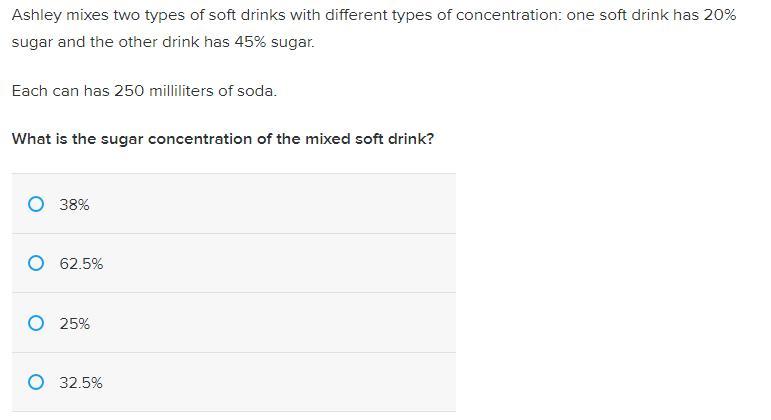Mark the 32.5% radio button
This screenshot has height=420, width=771.
click(x=36, y=382)
